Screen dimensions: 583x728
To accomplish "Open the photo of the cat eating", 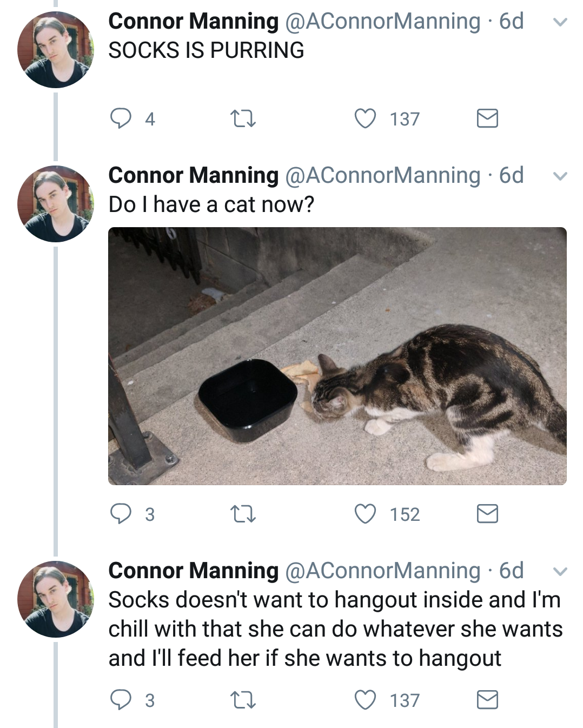I will point(337,356).
